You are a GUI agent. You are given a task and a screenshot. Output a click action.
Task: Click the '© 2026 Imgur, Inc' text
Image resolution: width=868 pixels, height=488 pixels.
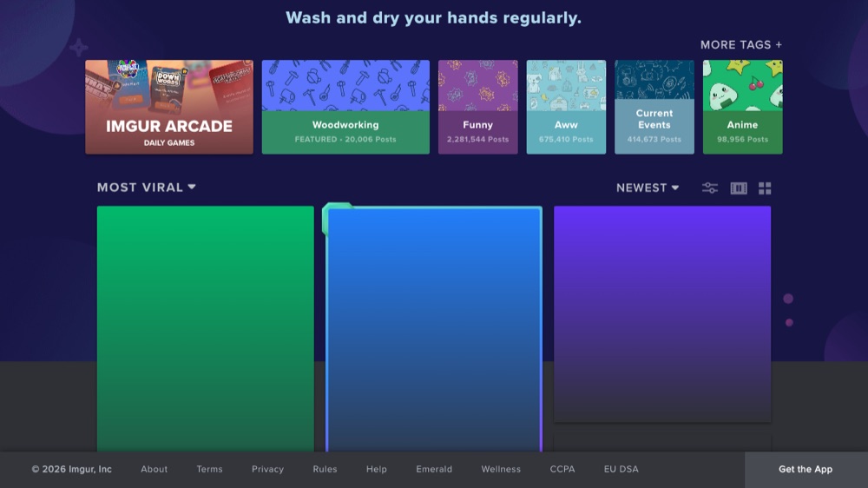pyautogui.click(x=71, y=469)
